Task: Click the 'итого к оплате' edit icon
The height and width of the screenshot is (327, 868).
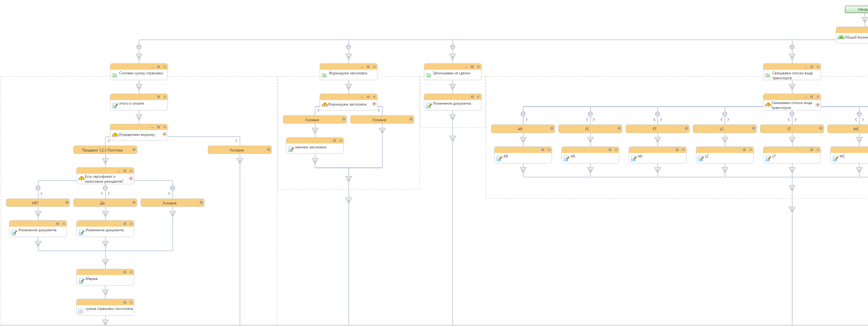Action: click(115, 105)
